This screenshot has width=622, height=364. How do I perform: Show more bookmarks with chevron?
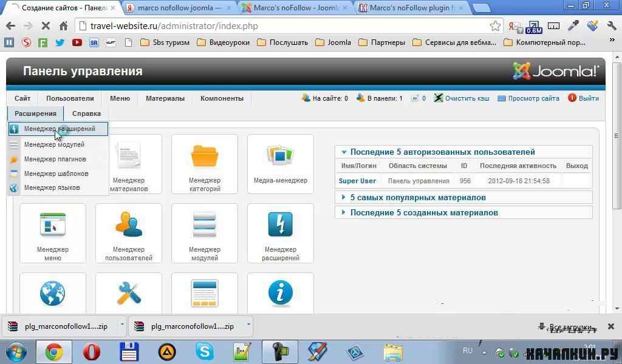point(611,41)
